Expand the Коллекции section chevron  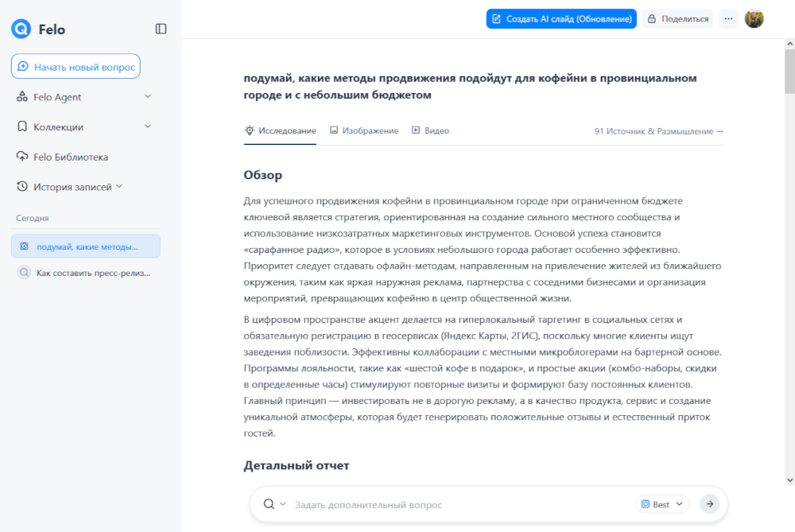pos(147,126)
